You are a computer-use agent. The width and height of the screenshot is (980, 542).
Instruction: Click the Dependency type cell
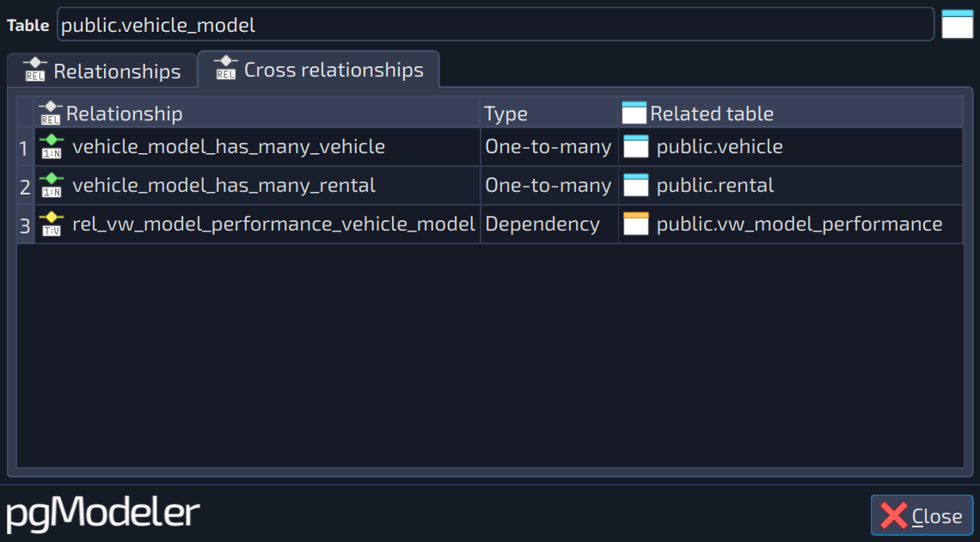(x=548, y=225)
